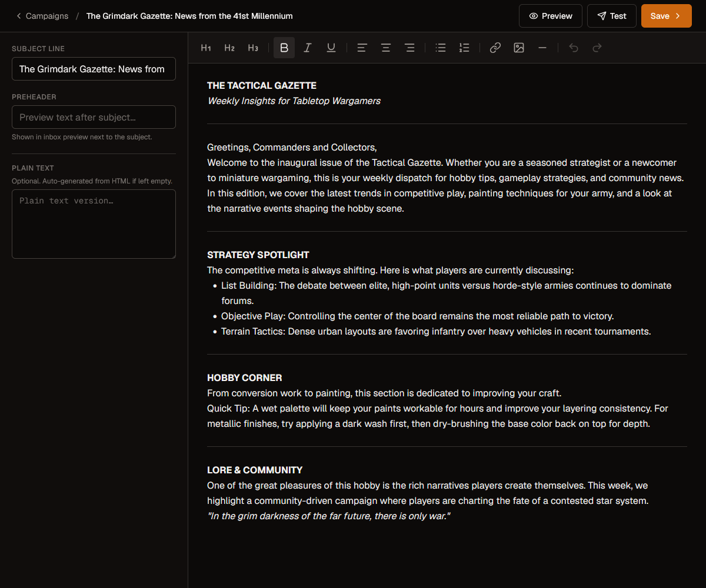Click the LORE & COMMUNITY heading

(x=255, y=470)
